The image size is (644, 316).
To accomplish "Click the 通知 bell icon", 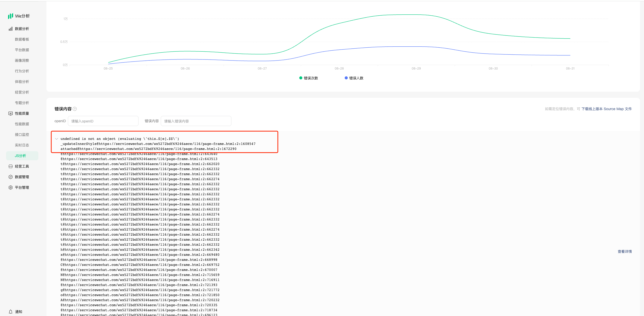I will (11, 312).
